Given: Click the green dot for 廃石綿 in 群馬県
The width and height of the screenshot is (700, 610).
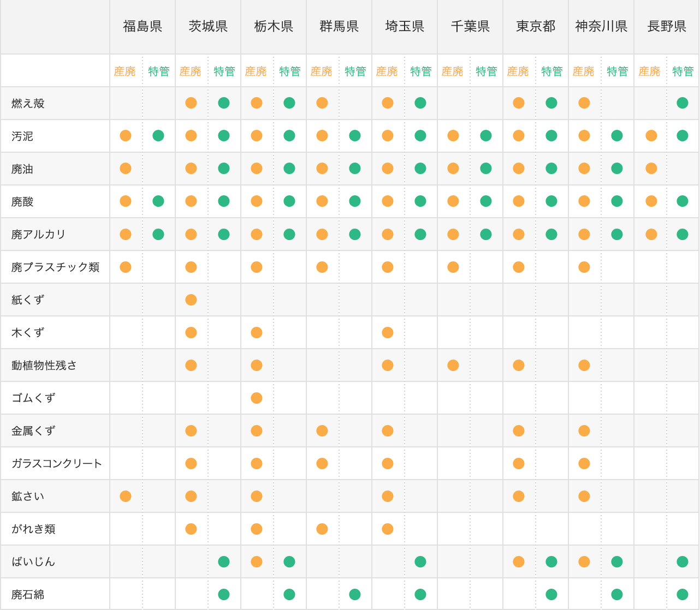Looking at the screenshot, I should coord(355,594).
